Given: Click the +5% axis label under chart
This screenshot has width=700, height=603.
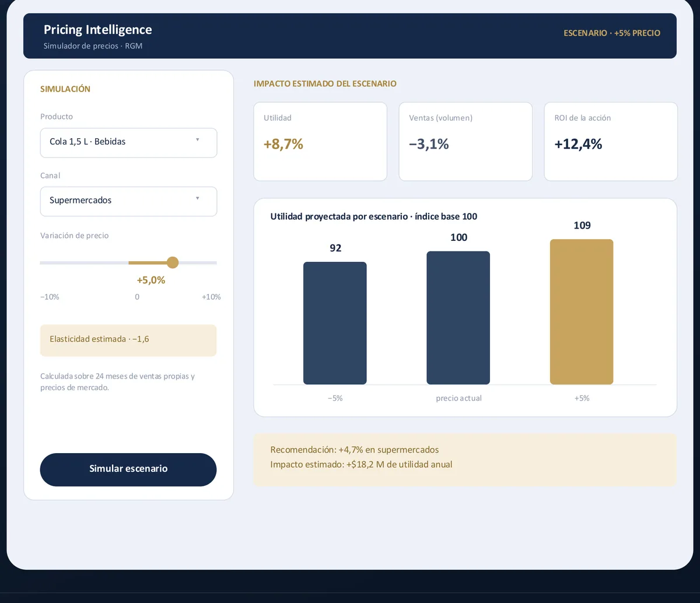Looking at the screenshot, I should [x=582, y=398].
